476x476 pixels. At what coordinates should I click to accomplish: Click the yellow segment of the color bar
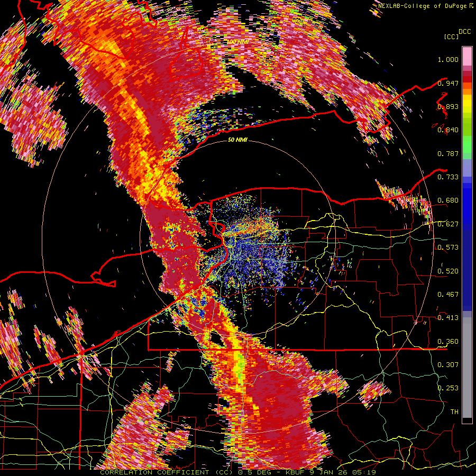467,104
